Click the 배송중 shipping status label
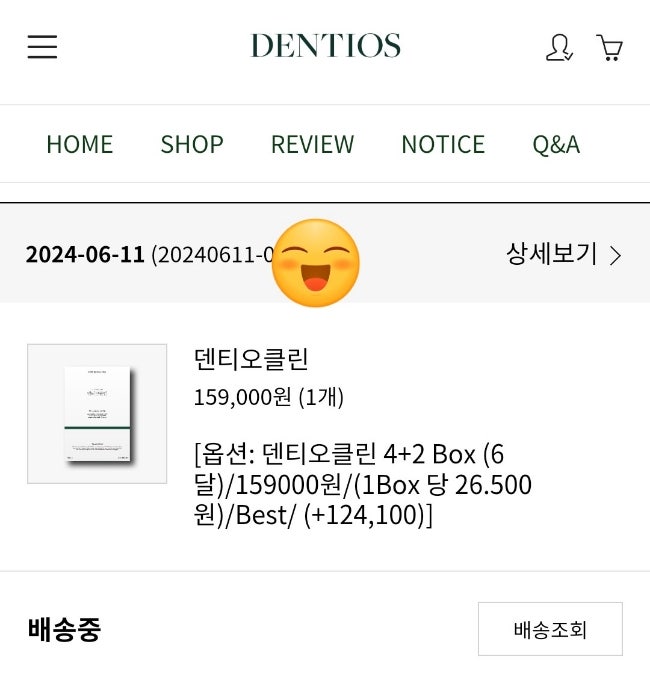The height and width of the screenshot is (686, 650). (x=64, y=629)
